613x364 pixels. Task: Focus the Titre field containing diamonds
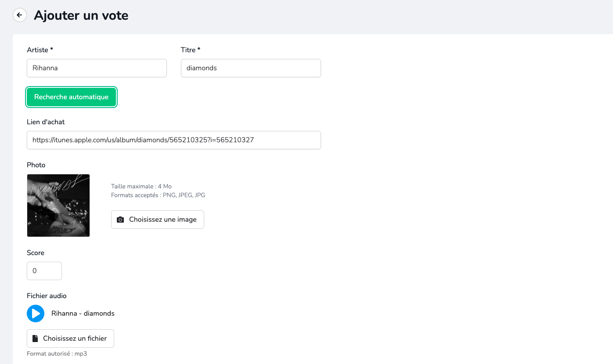click(250, 68)
